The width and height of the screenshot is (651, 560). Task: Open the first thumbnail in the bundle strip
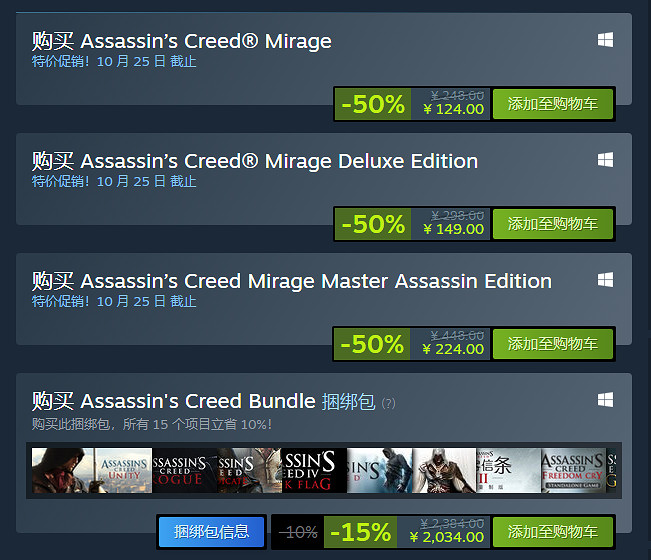pyautogui.click(x=62, y=470)
